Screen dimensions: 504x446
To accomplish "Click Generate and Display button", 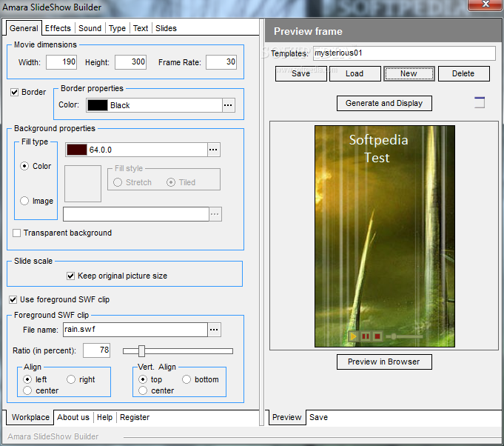I will click(x=384, y=103).
